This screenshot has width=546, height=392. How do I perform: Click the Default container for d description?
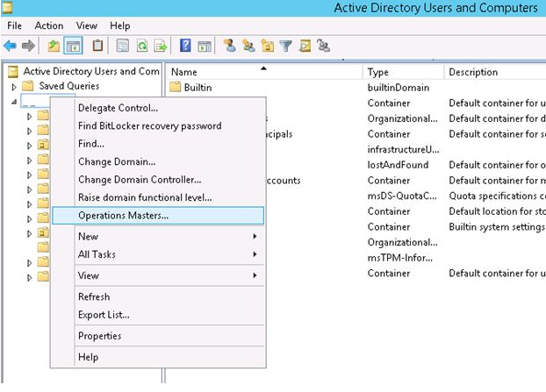click(x=497, y=118)
